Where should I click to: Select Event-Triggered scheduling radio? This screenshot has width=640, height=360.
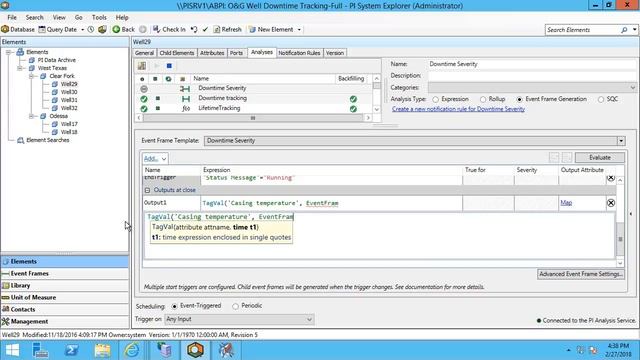pyautogui.click(x=175, y=306)
